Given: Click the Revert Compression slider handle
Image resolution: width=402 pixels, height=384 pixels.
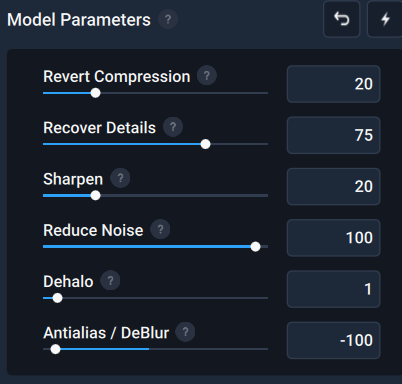Looking at the screenshot, I should pos(95,93).
